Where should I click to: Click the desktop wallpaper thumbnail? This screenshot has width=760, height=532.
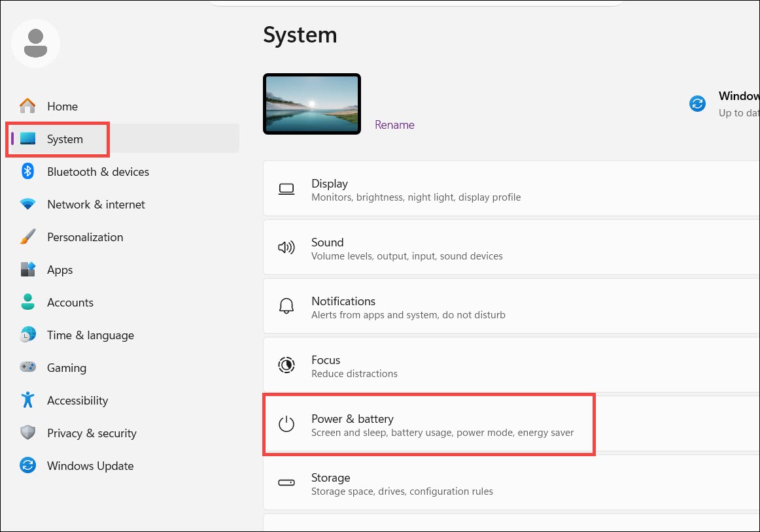point(312,104)
